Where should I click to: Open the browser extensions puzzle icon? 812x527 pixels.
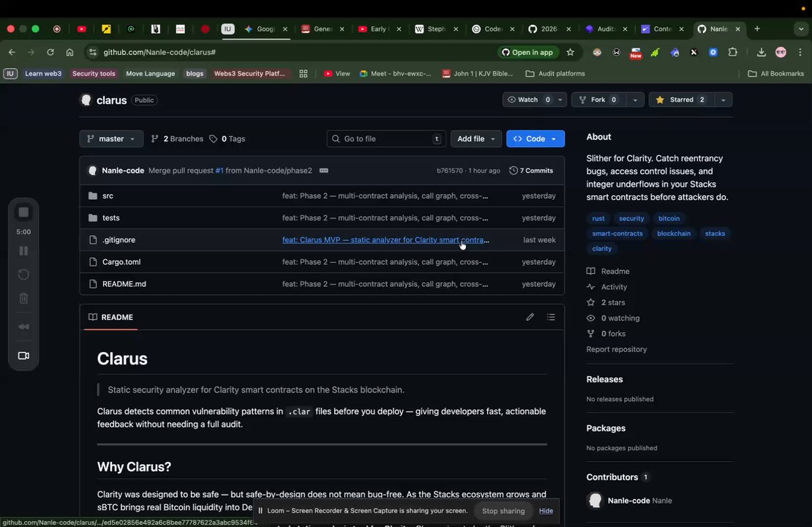click(x=732, y=53)
